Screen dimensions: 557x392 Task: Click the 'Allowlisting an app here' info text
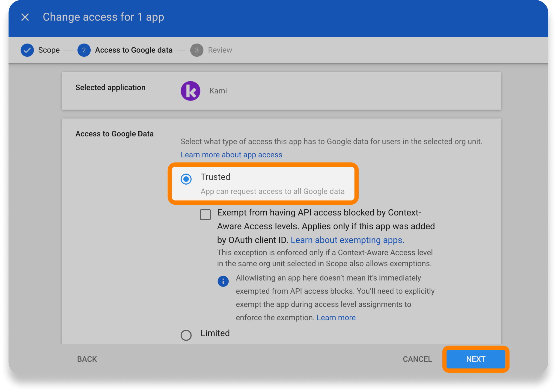(x=336, y=298)
